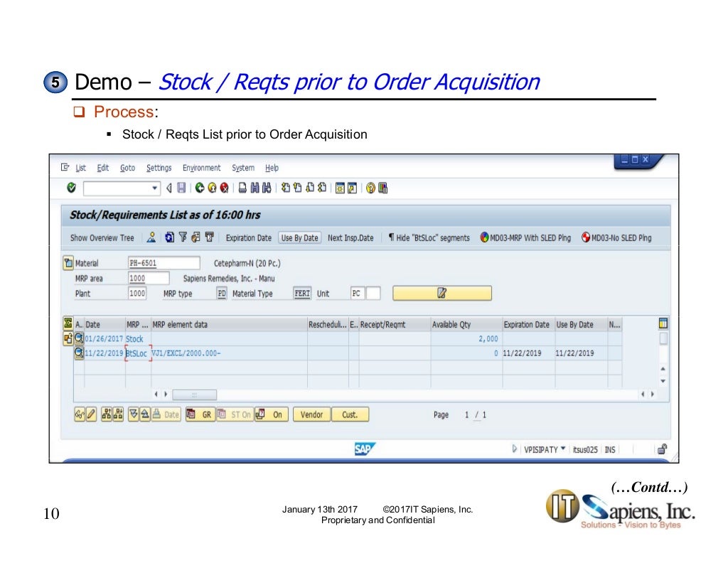Click the MRP area field 1000
Image resolution: width=728 pixels, height=563 pixels.
coord(149,278)
